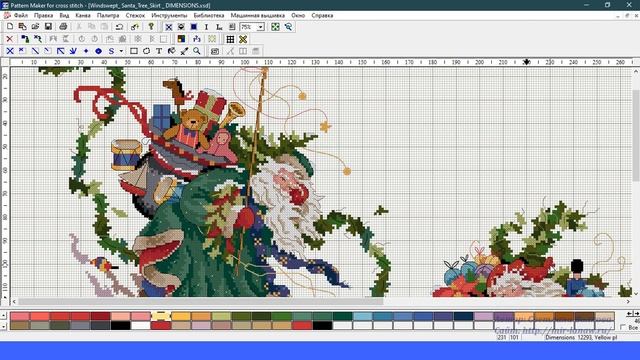Open the Файл menu

click(x=21, y=15)
